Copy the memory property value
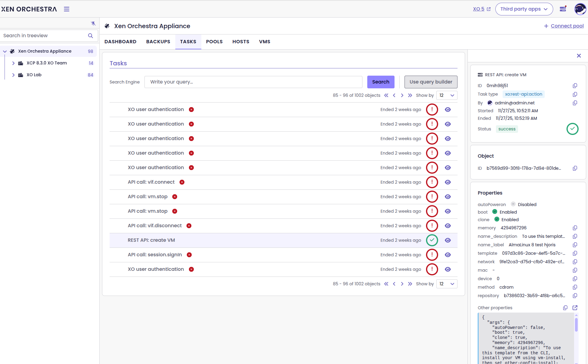This screenshot has height=364, width=588. 575,228
